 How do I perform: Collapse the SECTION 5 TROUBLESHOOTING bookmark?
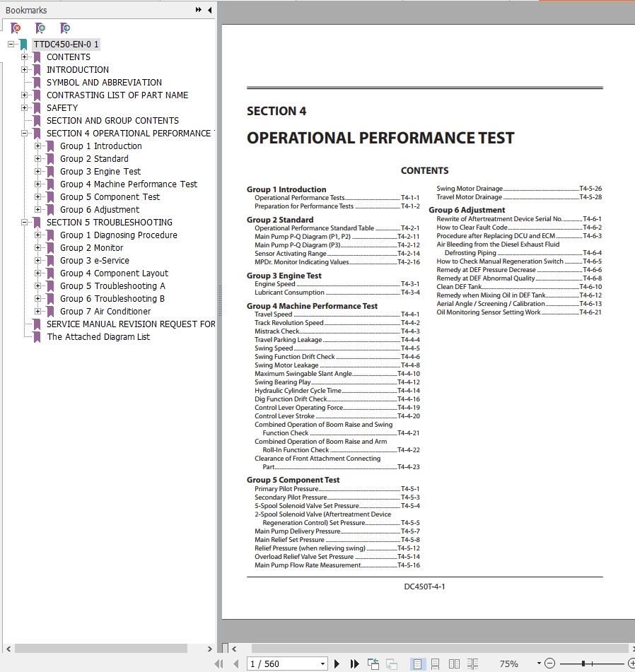(x=25, y=222)
